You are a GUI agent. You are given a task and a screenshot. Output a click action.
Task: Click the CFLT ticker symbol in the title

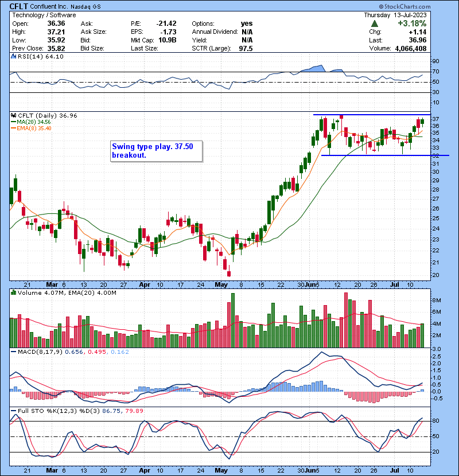point(19,6)
